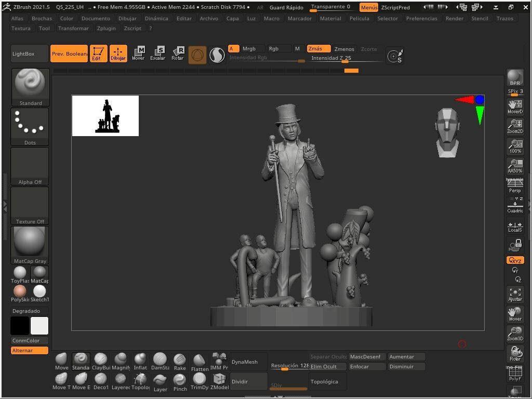The width and height of the screenshot is (532, 399).
Task: Click the AA50% half-size icon
Action: [x=515, y=166]
